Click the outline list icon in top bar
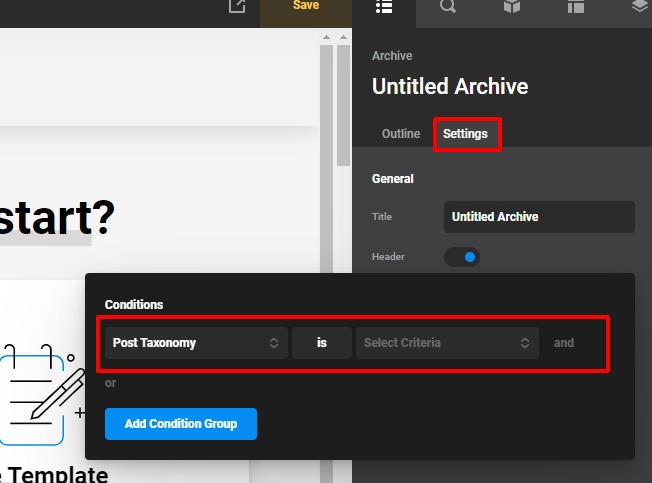 [x=383, y=7]
